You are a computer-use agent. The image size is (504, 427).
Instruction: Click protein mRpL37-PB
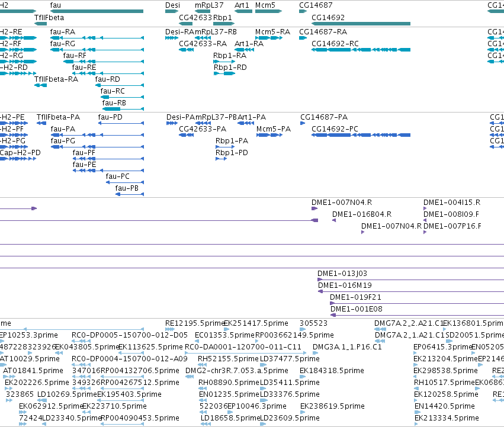tap(216, 117)
